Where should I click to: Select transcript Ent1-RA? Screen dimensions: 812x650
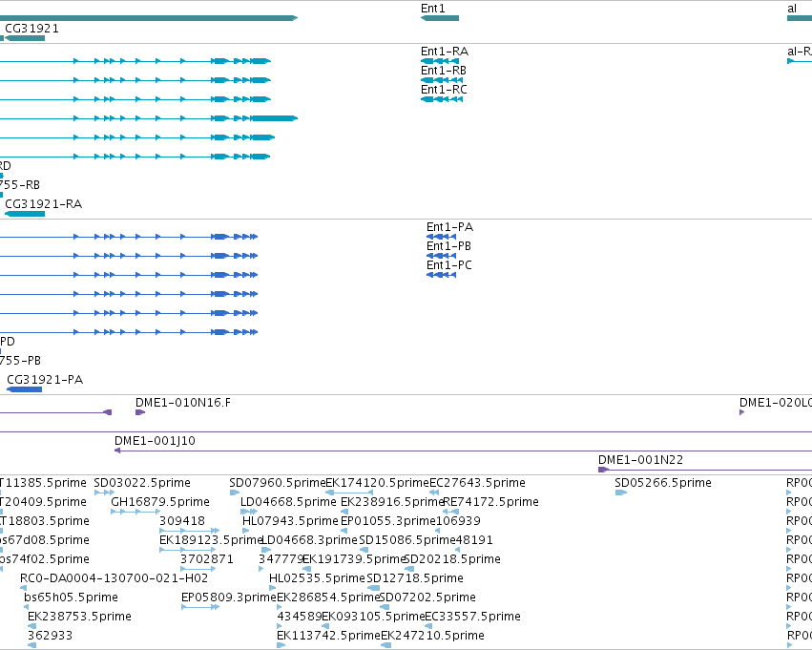coord(440,61)
